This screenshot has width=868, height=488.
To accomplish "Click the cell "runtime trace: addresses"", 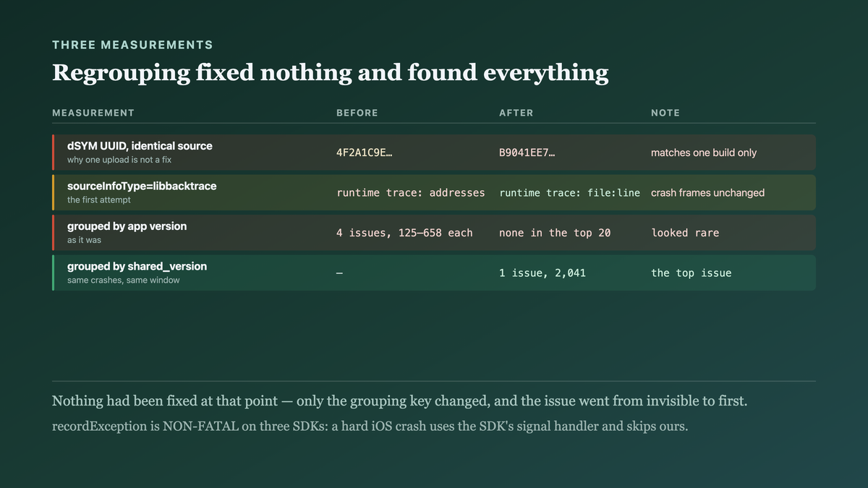I will pyautogui.click(x=411, y=193).
